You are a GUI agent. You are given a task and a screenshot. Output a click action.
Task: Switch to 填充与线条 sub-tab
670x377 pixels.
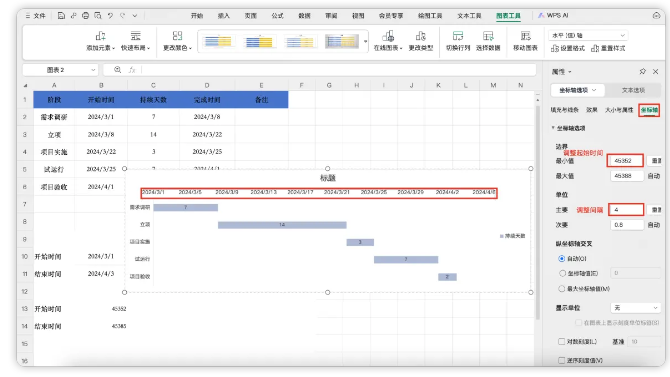point(564,110)
